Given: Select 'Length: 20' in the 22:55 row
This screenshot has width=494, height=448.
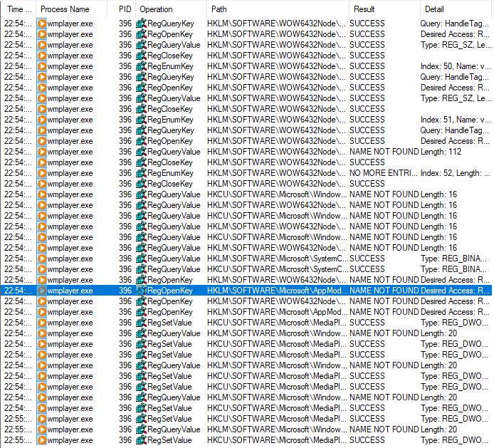Looking at the screenshot, I should pyautogui.click(x=438, y=429).
